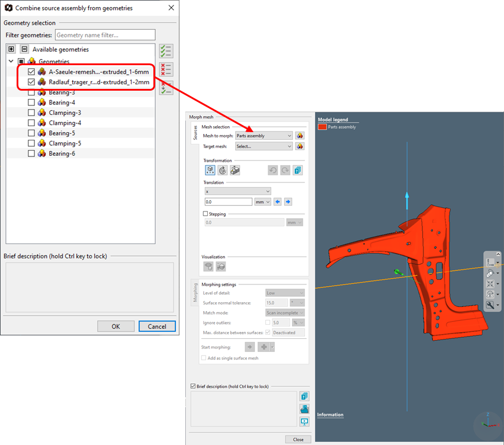Click the uncheck-all geometries icon
This screenshot has height=445, width=504.
pos(166,69)
